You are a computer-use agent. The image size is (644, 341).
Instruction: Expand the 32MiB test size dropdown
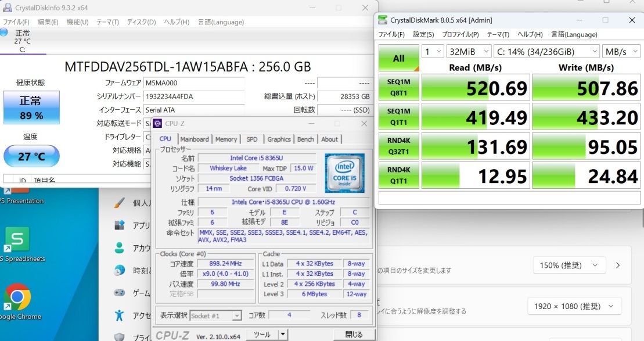tap(469, 51)
